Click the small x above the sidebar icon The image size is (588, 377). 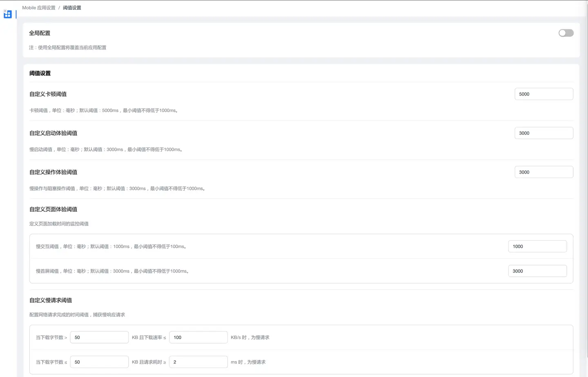[x=5, y=11]
